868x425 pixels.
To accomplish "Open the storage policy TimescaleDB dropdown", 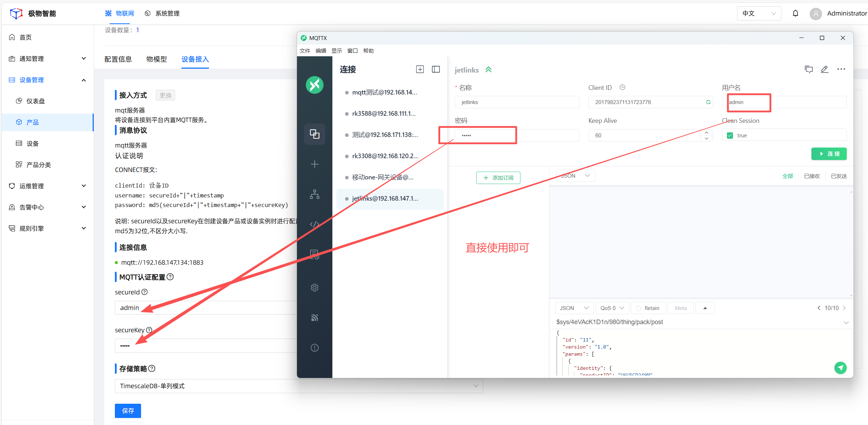I will (x=298, y=386).
